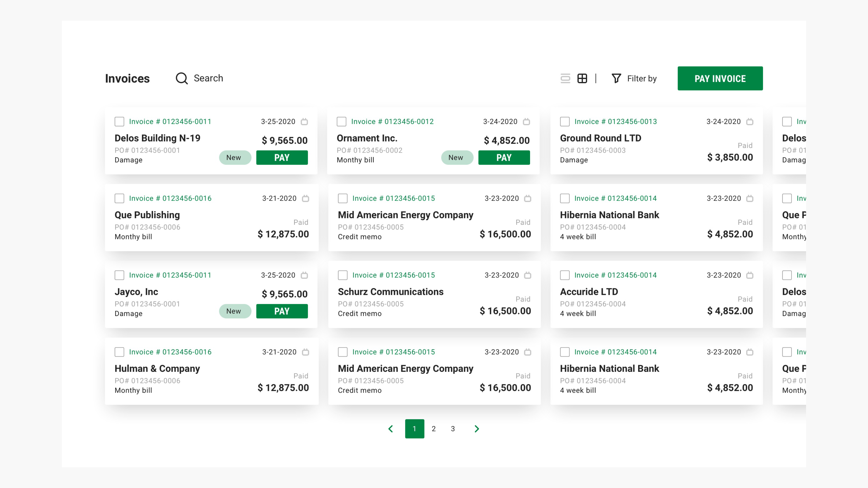
Task: Switch to grid view layout icon
Action: (582, 78)
